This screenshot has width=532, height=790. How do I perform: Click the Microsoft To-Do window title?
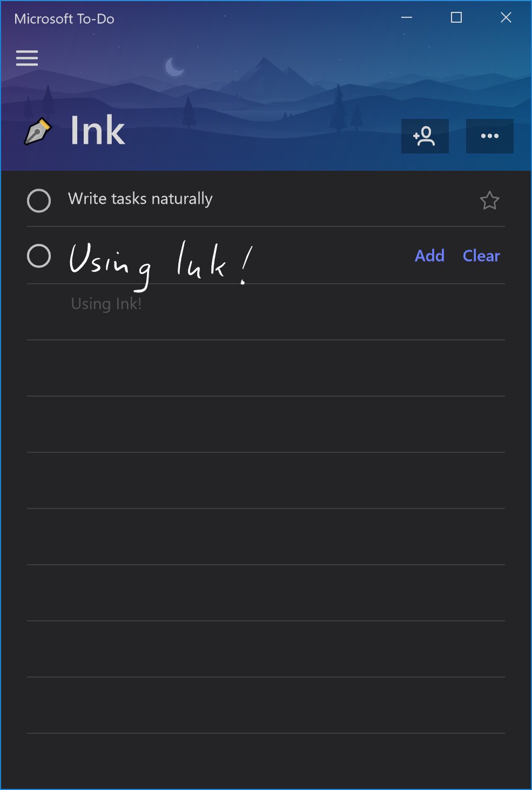coord(64,19)
